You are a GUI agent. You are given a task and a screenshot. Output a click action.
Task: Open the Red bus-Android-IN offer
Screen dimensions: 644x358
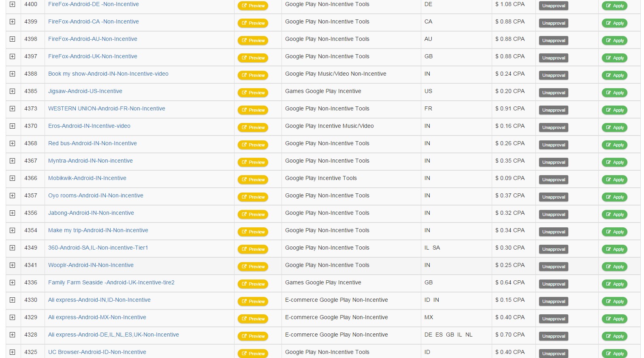[x=92, y=144]
